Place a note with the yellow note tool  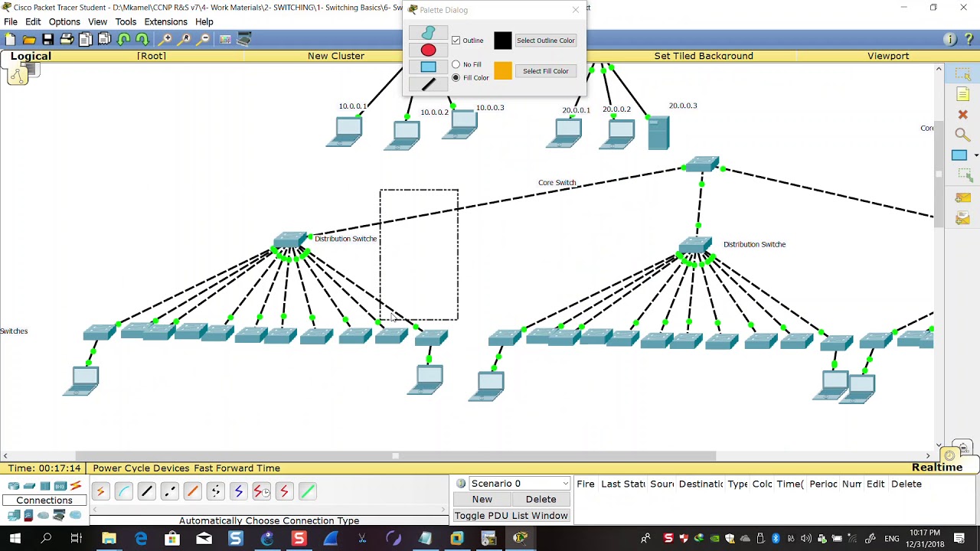click(x=962, y=94)
